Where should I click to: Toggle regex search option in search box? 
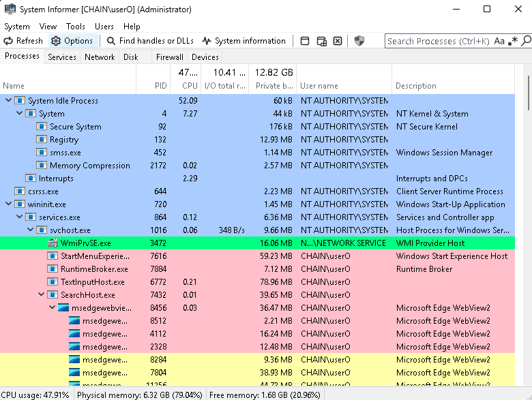513,41
